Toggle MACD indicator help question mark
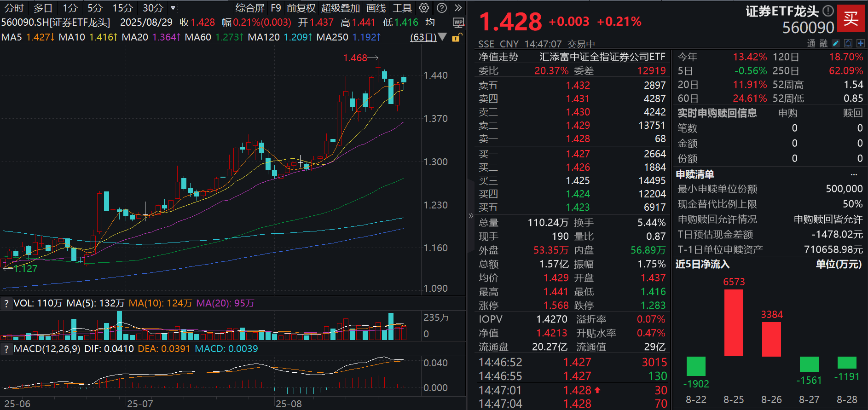The height and width of the screenshot is (410, 868). pos(6,349)
